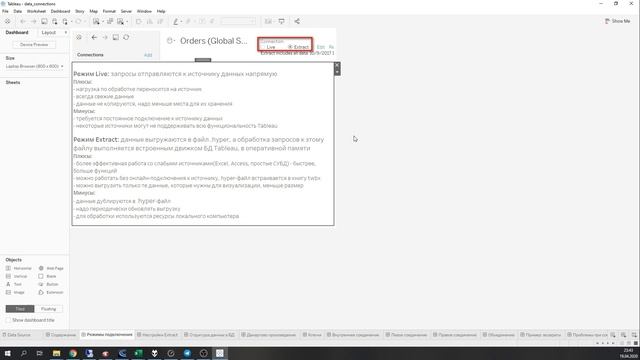Screen dimensions: 640x360
Task: Open the Объединение sheet tab
Action: click(498, 335)
